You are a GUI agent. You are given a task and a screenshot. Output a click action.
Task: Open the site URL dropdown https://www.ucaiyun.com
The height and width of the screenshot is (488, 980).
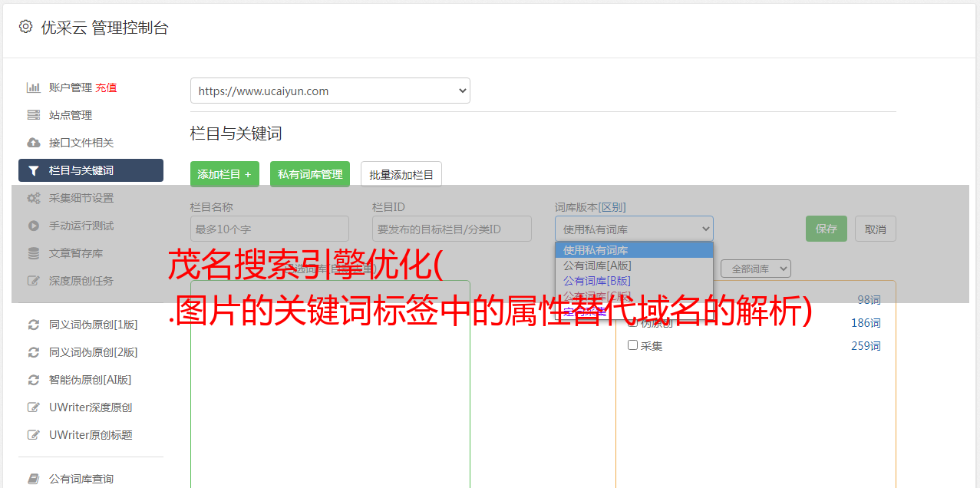pos(330,91)
